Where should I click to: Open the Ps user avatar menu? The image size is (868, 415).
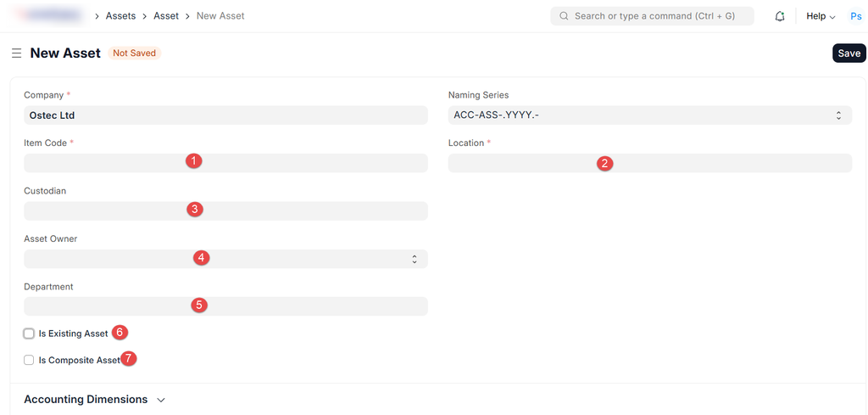855,16
